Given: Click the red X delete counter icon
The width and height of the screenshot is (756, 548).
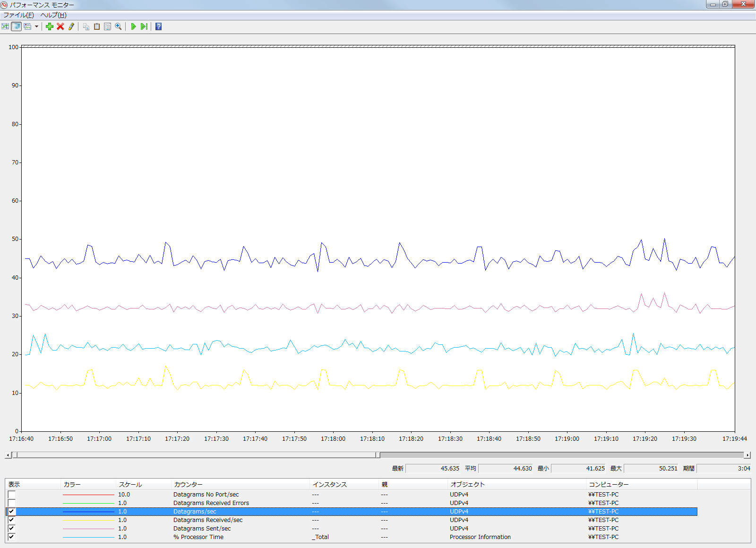Looking at the screenshot, I should [60, 26].
